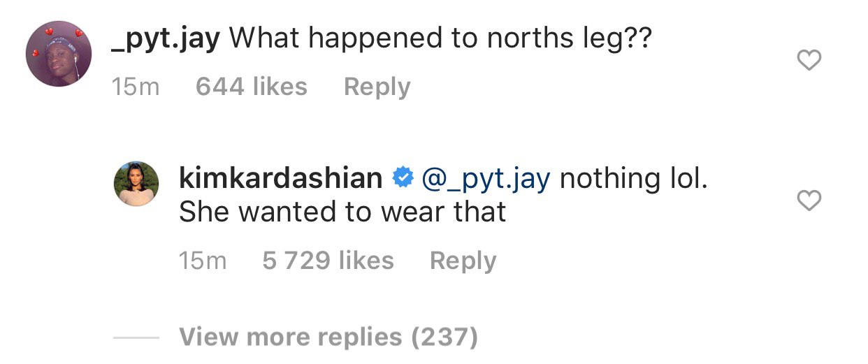Click the 15m timestamp under _pyt.jay's comment
This screenshot has height=364, width=868.
pyautogui.click(x=136, y=87)
